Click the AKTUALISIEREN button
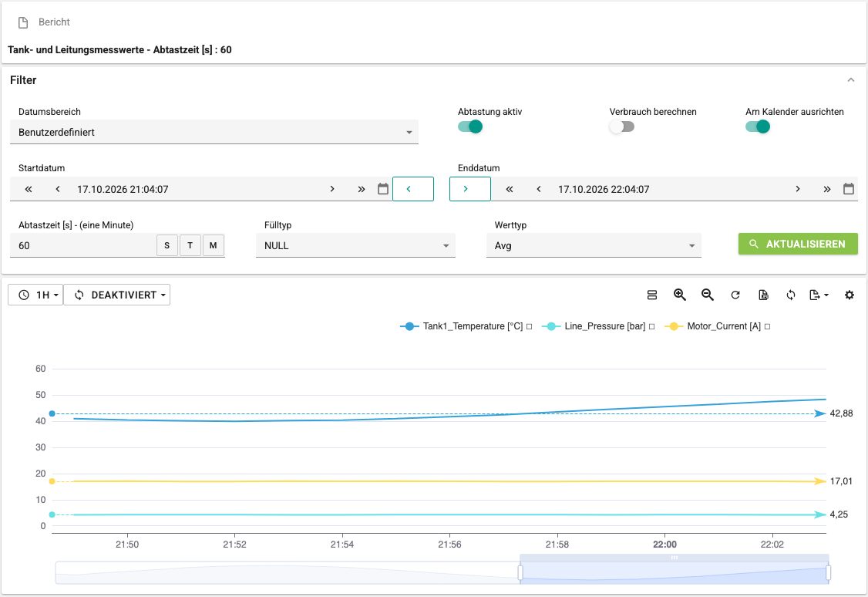This screenshot has width=868, height=597. pyautogui.click(x=799, y=245)
